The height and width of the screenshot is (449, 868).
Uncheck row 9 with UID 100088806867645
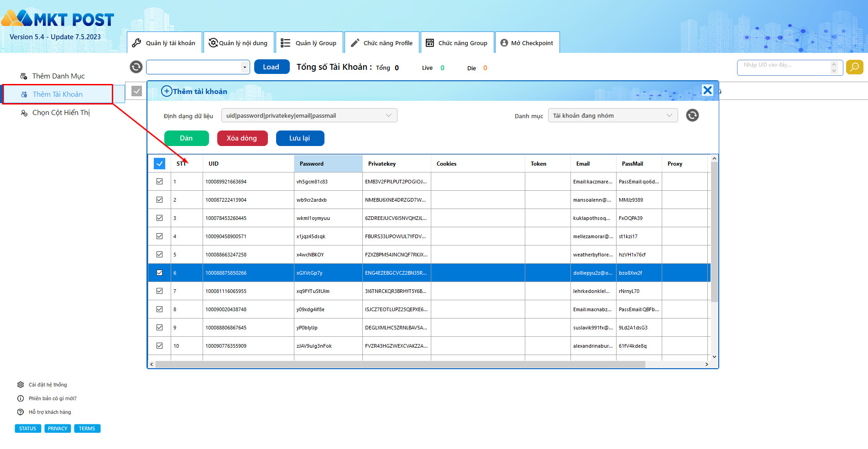point(159,327)
